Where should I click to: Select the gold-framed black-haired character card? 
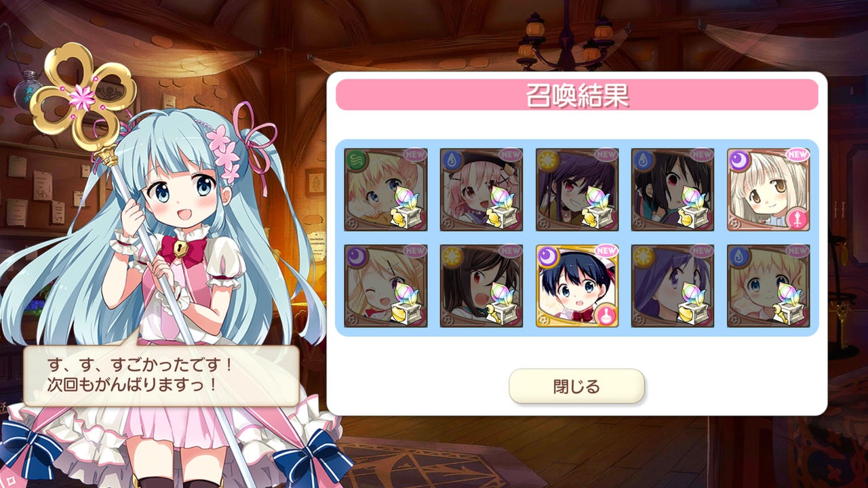coord(577,286)
